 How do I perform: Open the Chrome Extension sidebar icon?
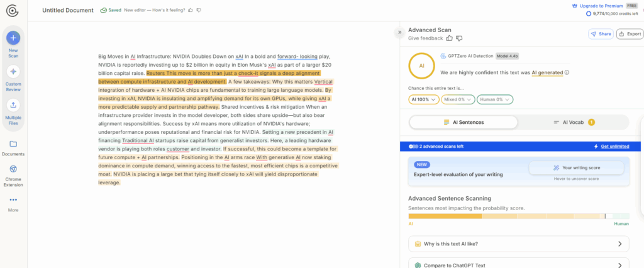click(13, 169)
